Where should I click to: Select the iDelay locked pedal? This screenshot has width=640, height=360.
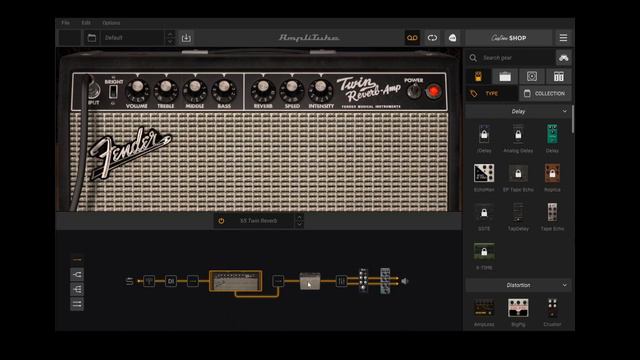point(484,134)
